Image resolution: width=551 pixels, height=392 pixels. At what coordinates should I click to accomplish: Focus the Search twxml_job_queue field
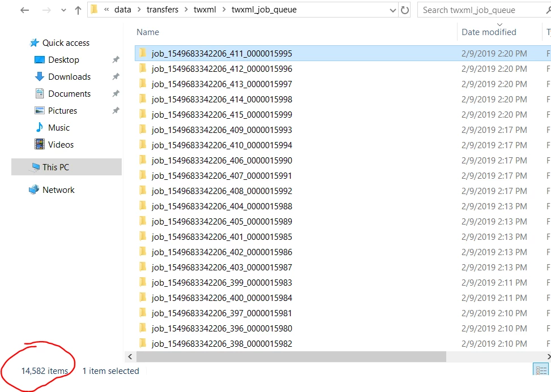click(484, 10)
